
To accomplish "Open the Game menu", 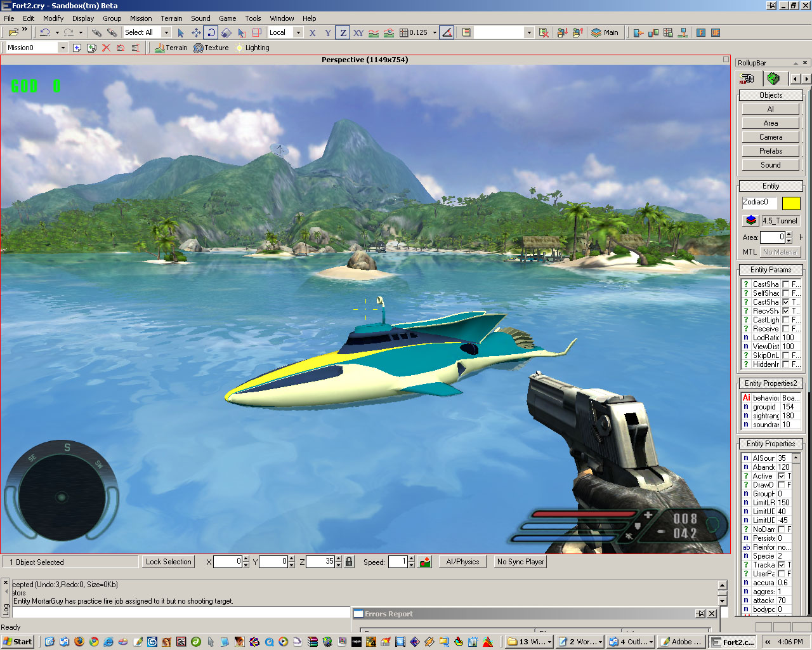I will point(228,18).
